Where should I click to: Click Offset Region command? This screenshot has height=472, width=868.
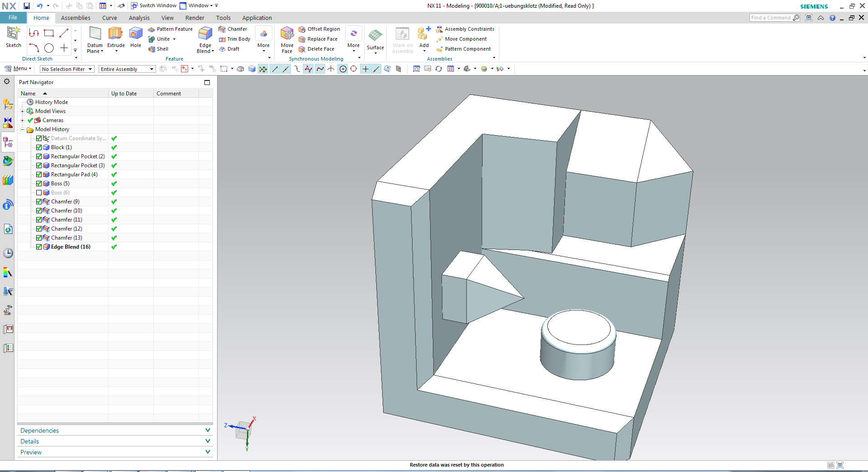[319, 29]
